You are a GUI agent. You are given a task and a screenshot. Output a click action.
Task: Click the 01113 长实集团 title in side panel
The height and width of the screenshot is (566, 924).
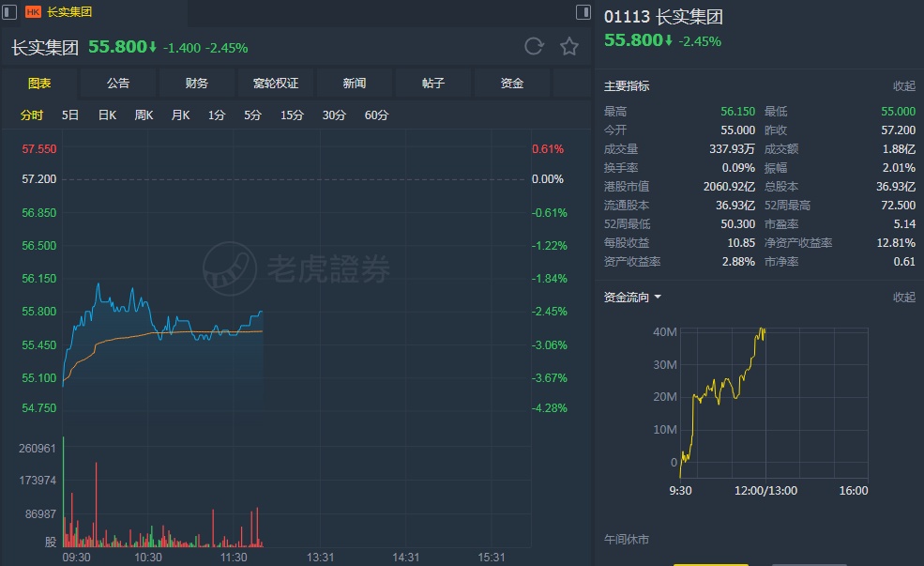pyautogui.click(x=663, y=17)
